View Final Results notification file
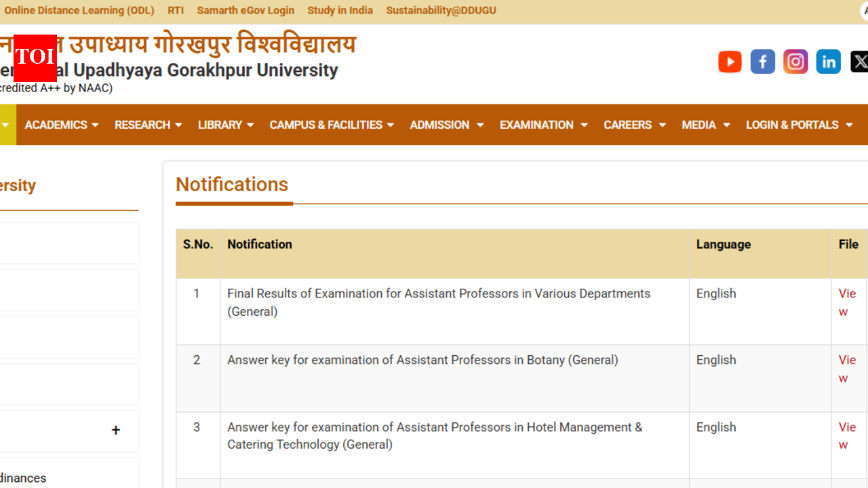The image size is (868, 488). (847, 302)
